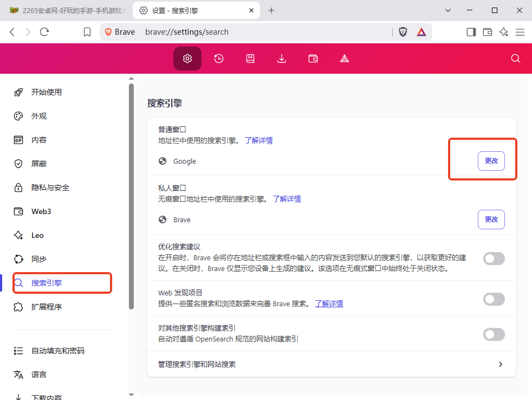Open 扩展程序 in the sidebar

tap(47, 307)
